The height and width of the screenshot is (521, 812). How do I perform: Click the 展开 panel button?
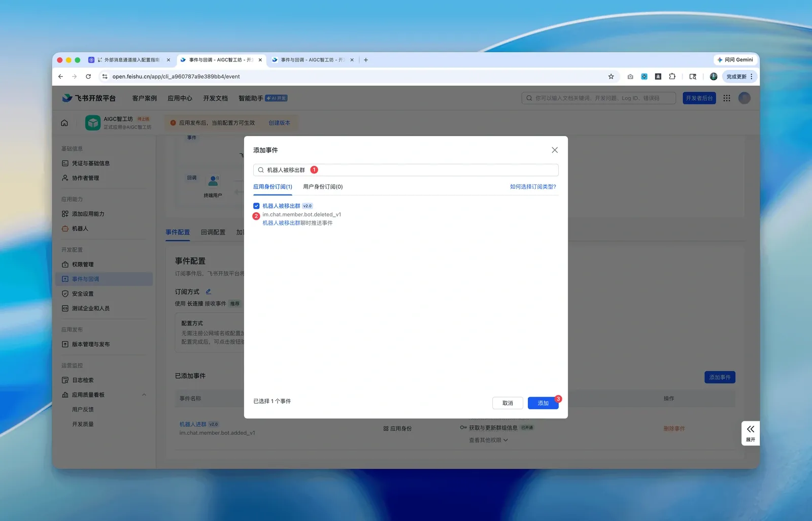[x=751, y=433]
